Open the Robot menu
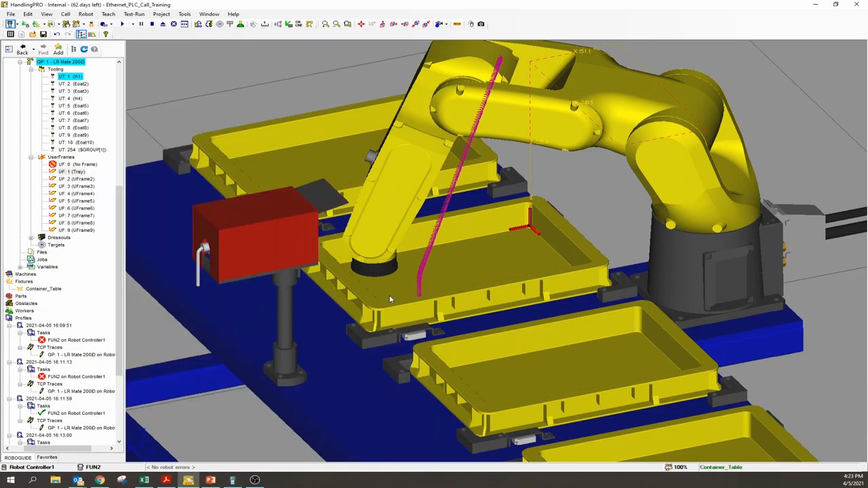The height and width of the screenshot is (488, 868). click(85, 14)
